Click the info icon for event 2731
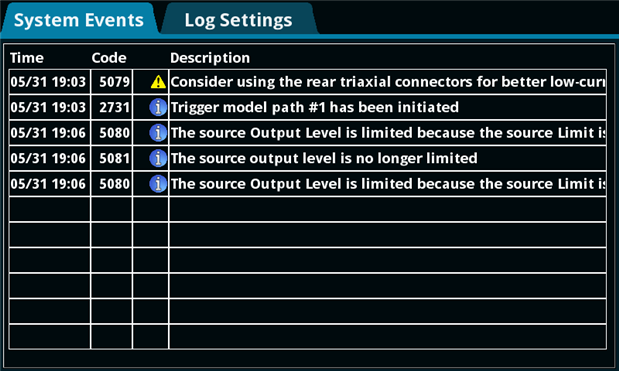Viewport: 619px width, 371px height. click(x=158, y=107)
